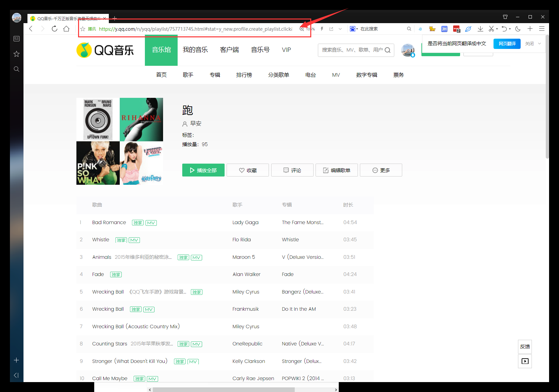Open the JH extension icon
The width and height of the screenshot is (559, 392).
click(x=444, y=29)
